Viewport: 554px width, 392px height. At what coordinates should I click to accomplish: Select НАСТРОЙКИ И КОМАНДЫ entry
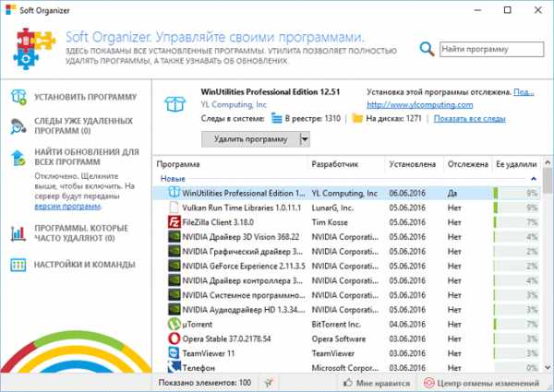tap(84, 265)
